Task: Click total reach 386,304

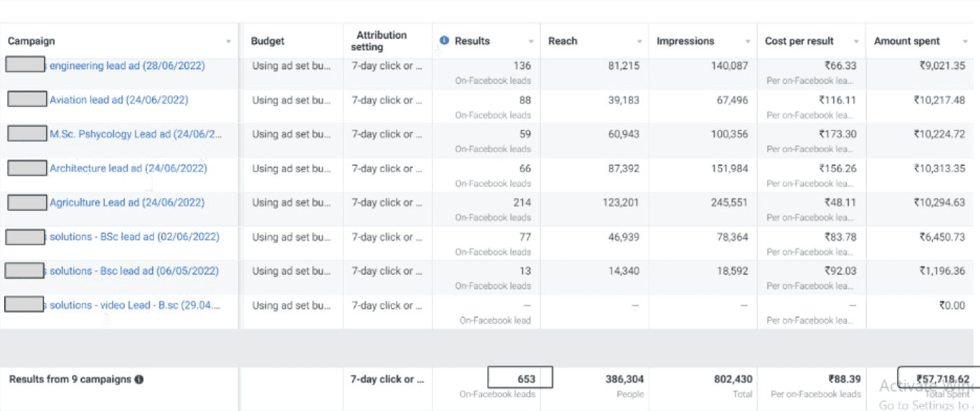Action: 624,379
